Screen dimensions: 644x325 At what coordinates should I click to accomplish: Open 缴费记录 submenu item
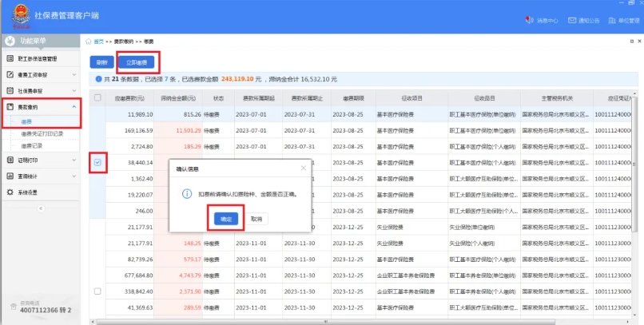point(32,146)
